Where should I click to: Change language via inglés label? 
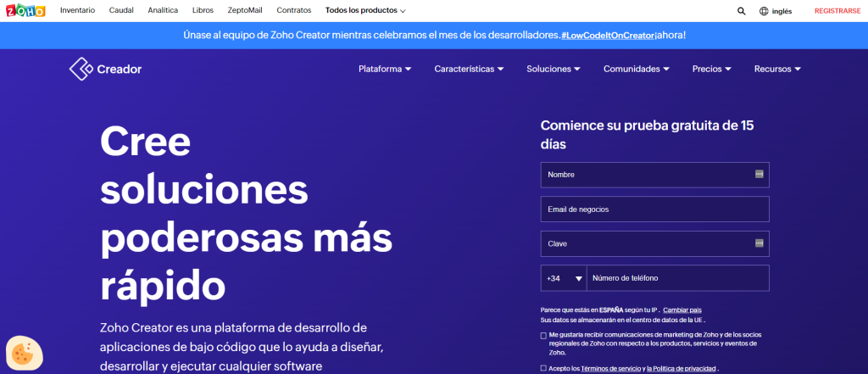pyautogui.click(x=782, y=11)
